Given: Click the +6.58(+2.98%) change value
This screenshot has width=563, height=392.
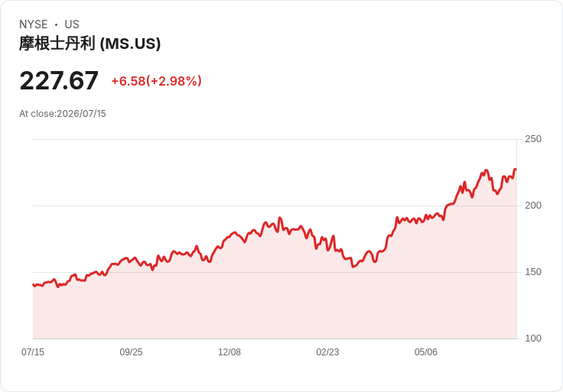Looking at the screenshot, I should [x=157, y=81].
